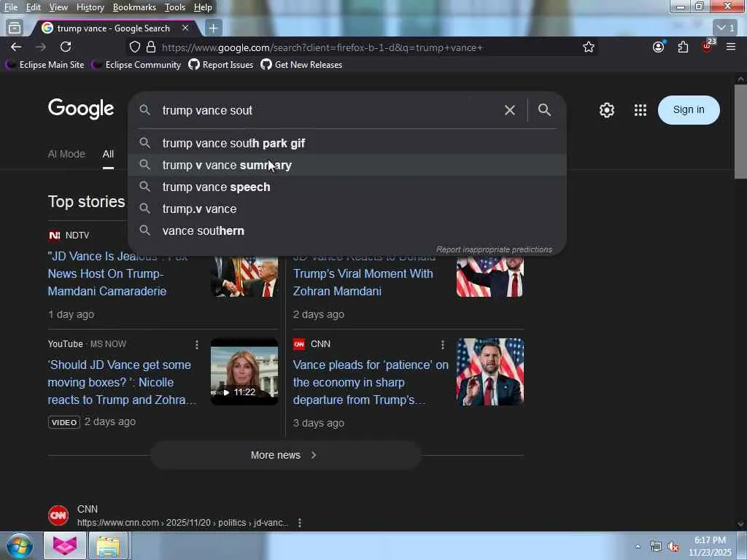The image size is (747, 560).
Task: Choose suggestion 'trump v vance summary'
Action: 347,166
